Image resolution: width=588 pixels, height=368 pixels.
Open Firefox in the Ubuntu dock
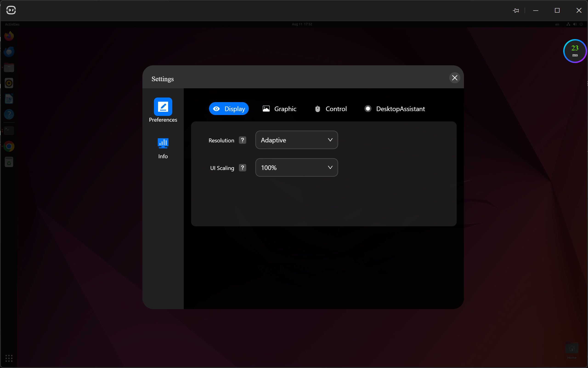[x=9, y=36]
